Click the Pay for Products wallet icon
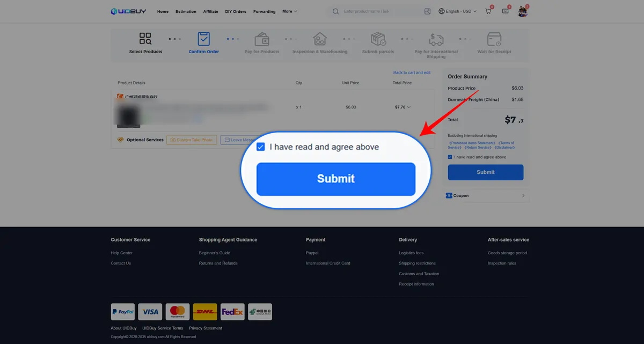Viewport: 644px width, 344px height. click(x=262, y=39)
